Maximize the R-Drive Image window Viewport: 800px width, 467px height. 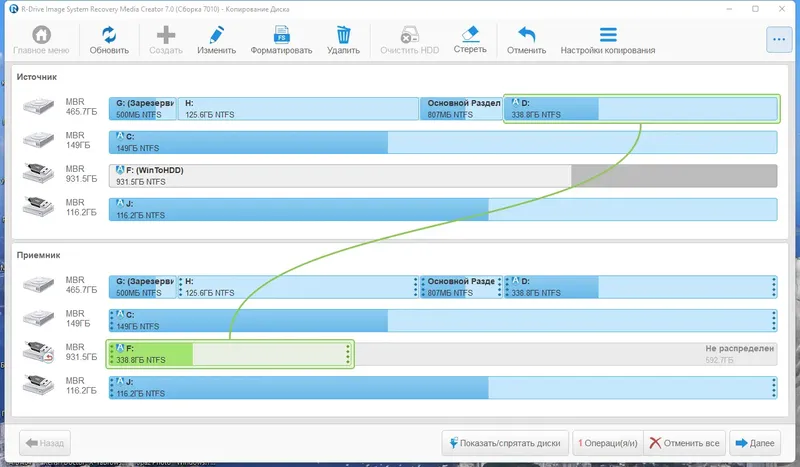tap(756, 9)
